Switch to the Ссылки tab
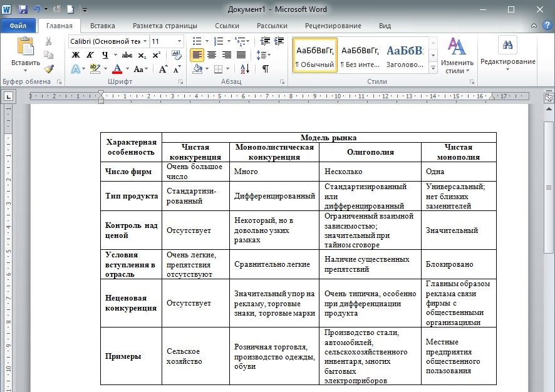555x392 pixels. coord(227,26)
